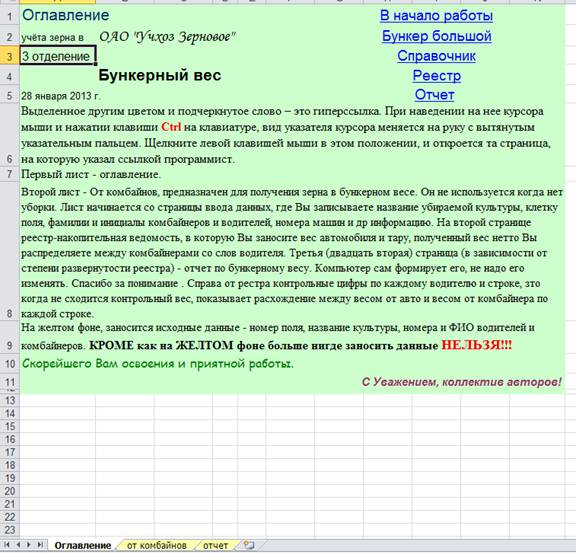Click the 'Оглавление' title cell in row 1
Screen dimensions: 576x553
click(66, 15)
